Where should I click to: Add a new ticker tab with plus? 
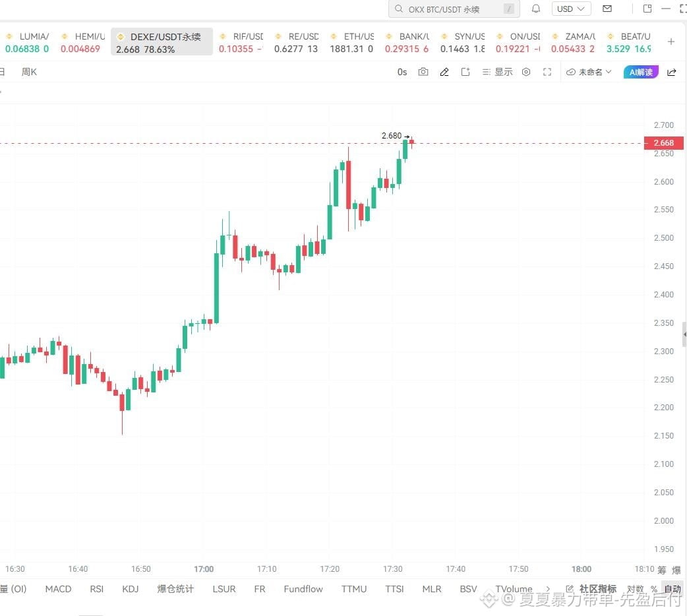(x=671, y=42)
